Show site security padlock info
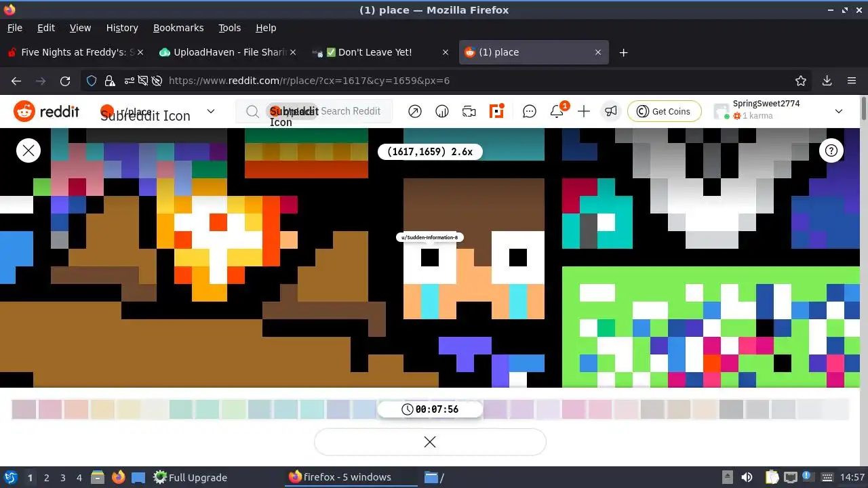The image size is (868, 488). coord(109,81)
